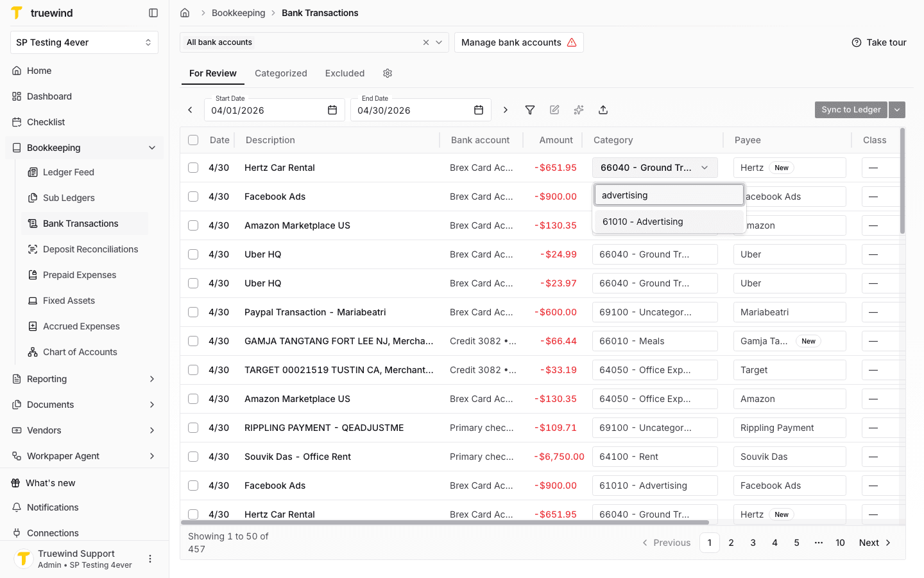Check the Uber HQ -$24.99 row
The image size is (924, 578).
[193, 254]
